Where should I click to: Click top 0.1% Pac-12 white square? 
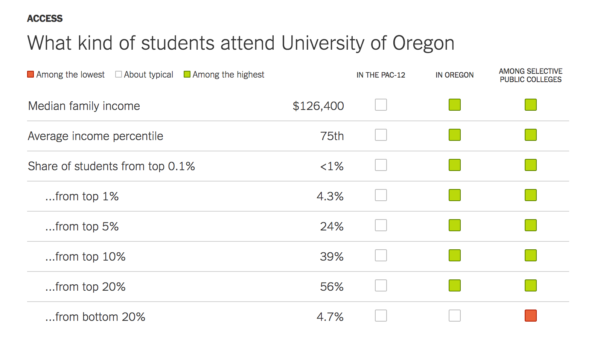[x=381, y=165]
